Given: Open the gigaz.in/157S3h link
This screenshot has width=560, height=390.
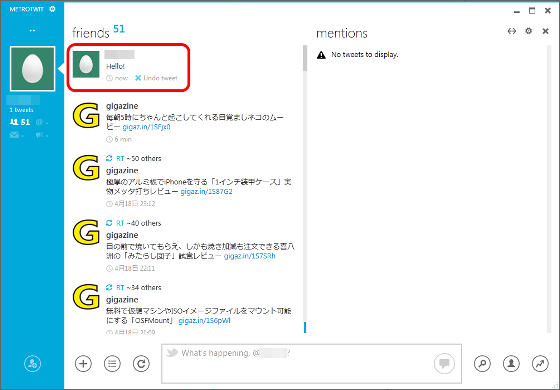Looking at the screenshot, I should (x=249, y=256).
